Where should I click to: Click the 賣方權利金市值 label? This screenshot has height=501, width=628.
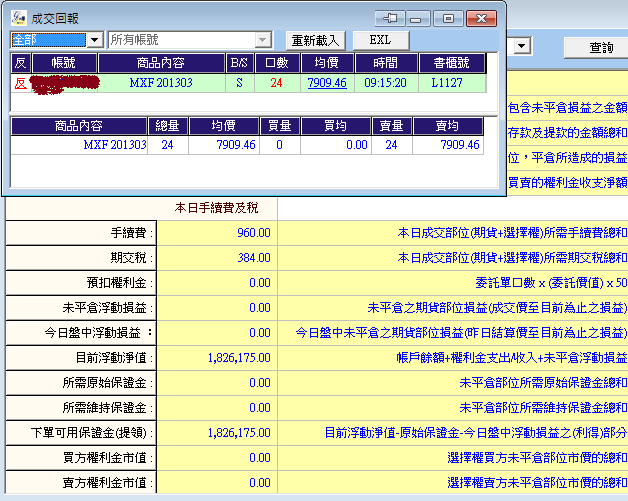coord(108,483)
